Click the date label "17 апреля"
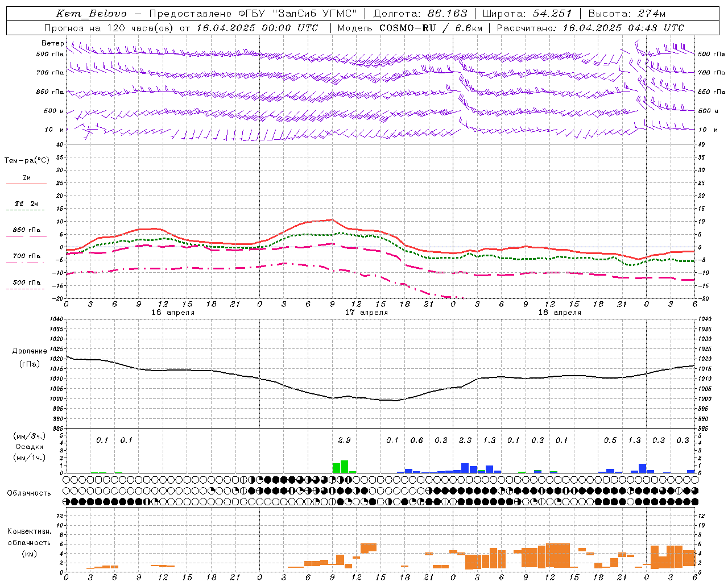This screenshot has height=582, width=728. click(x=367, y=313)
